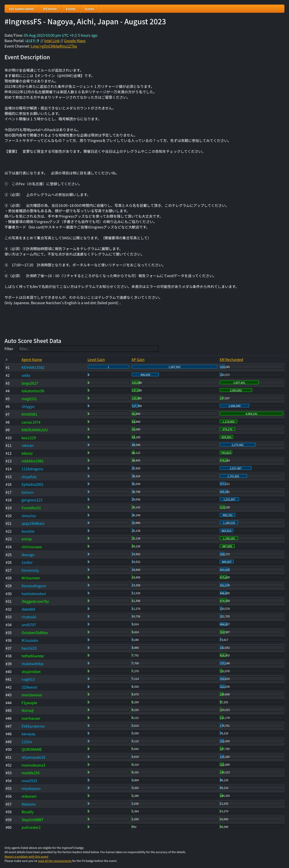The width and height of the screenshot is (289, 868).
Task: Select agent name chirinuruwo
Action: click(32, 547)
